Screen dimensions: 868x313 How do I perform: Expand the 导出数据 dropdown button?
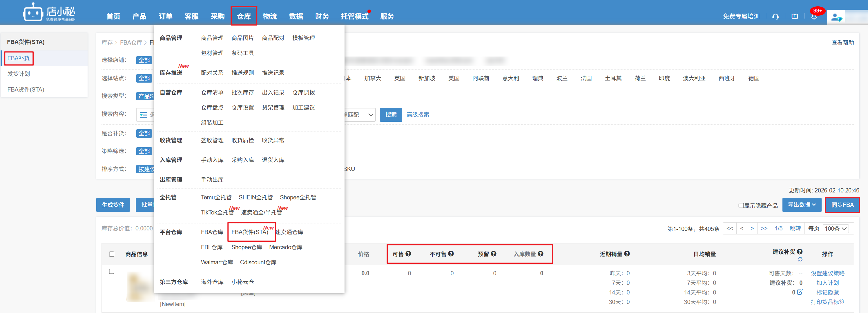[802, 205]
